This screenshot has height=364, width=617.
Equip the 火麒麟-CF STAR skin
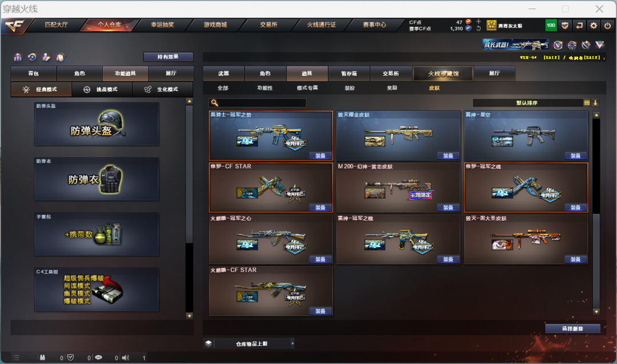(x=320, y=311)
